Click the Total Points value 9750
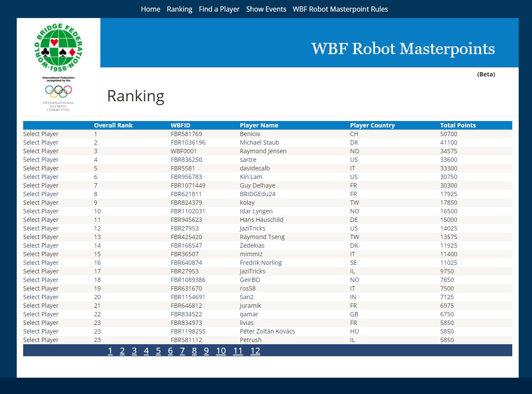This screenshot has height=394, width=532. 447,271
